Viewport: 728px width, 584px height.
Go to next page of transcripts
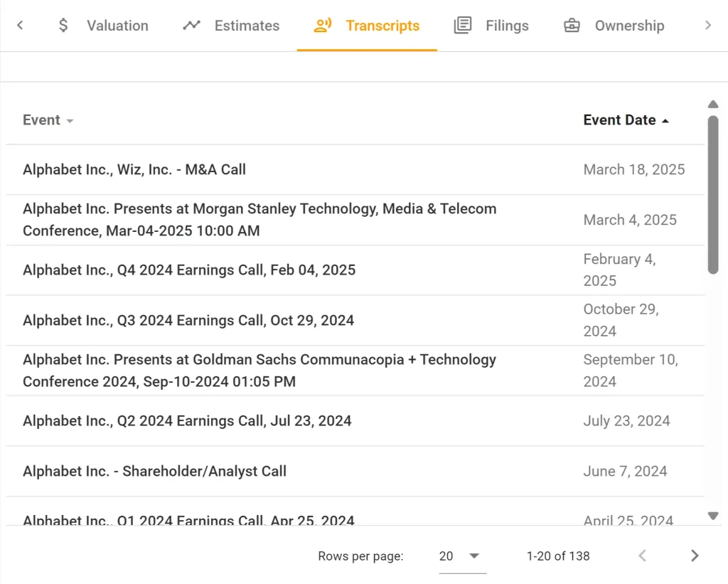(695, 556)
